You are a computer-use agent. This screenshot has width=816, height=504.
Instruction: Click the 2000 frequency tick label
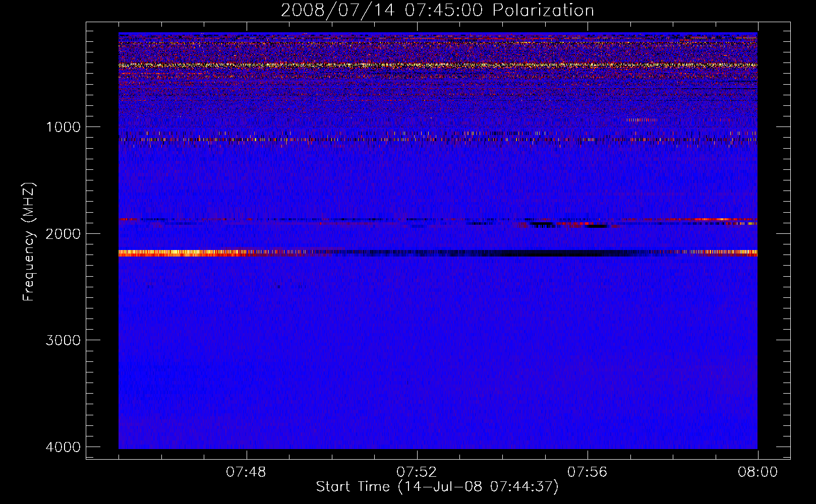(63, 233)
